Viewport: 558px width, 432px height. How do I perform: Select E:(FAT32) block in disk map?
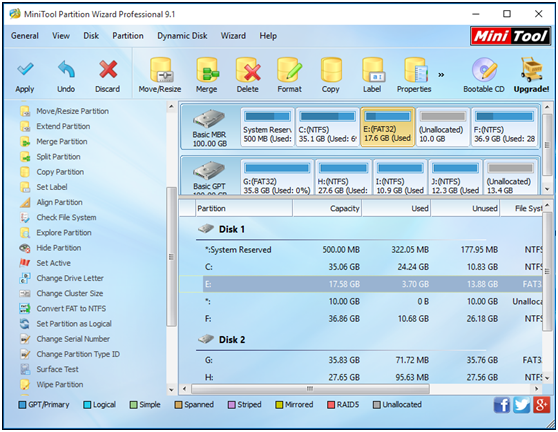[388, 127]
